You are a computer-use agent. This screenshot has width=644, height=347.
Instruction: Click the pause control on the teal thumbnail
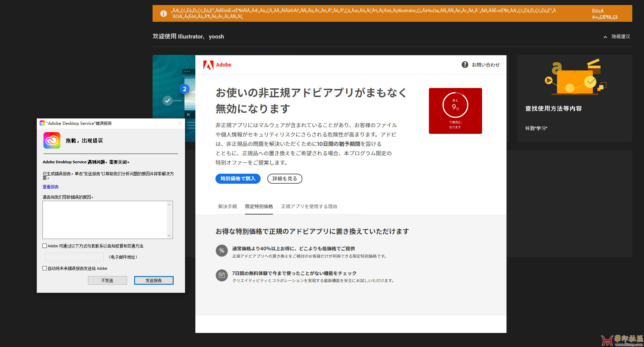pos(188,115)
